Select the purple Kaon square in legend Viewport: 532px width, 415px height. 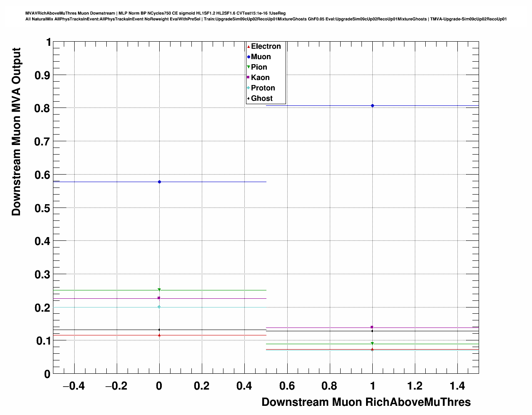[248, 77]
